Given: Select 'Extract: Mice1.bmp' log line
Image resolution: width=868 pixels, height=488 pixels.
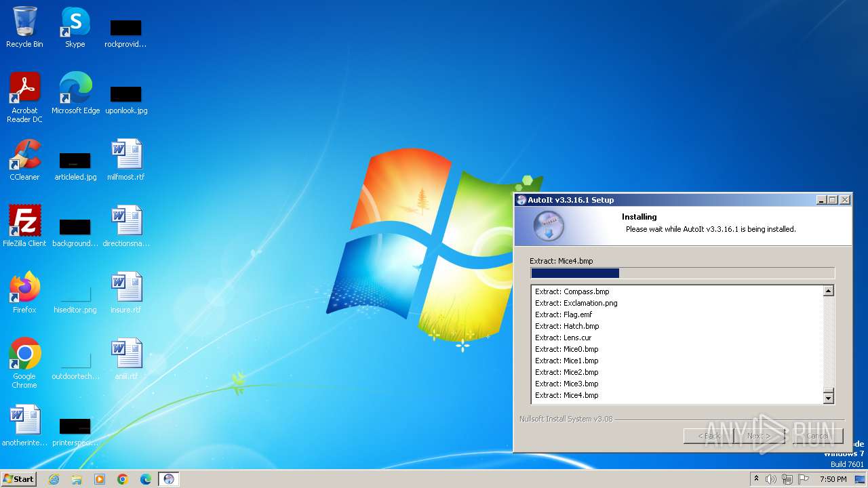Looking at the screenshot, I should pyautogui.click(x=567, y=361).
